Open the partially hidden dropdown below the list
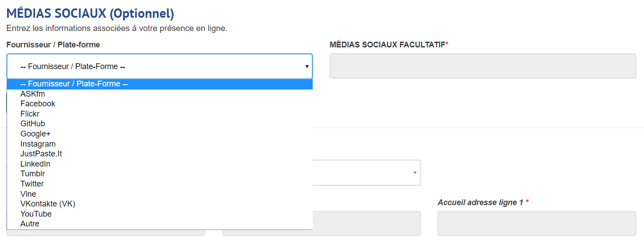The image size is (644, 245). click(367, 173)
